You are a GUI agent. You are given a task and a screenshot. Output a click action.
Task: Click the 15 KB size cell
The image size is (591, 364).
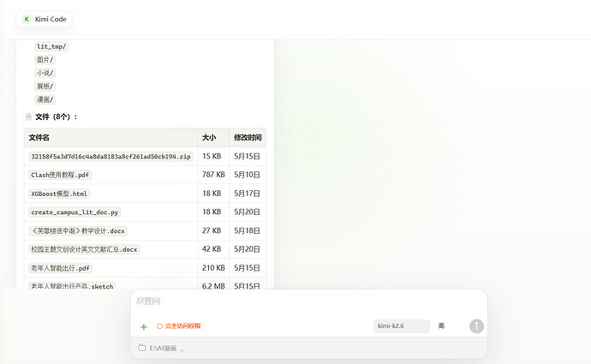(212, 156)
